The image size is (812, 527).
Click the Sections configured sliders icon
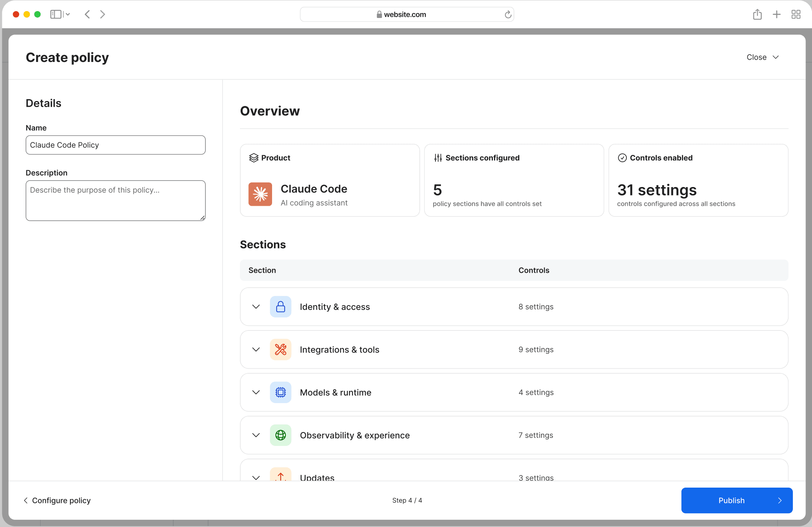point(438,158)
